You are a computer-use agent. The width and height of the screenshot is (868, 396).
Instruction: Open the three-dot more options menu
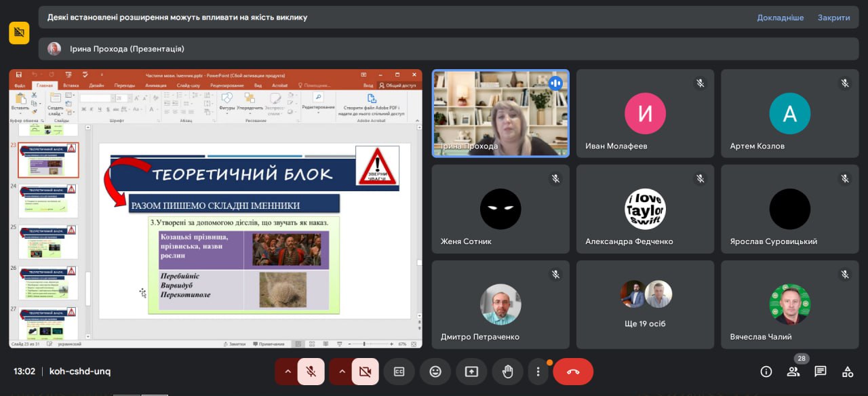[538, 372]
